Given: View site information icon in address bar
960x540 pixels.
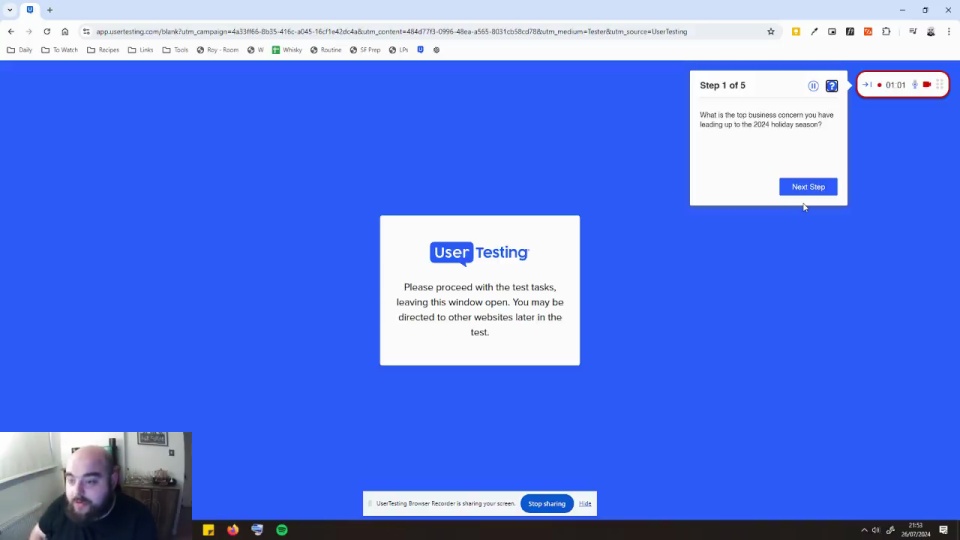Looking at the screenshot, I should pos(86,32).
